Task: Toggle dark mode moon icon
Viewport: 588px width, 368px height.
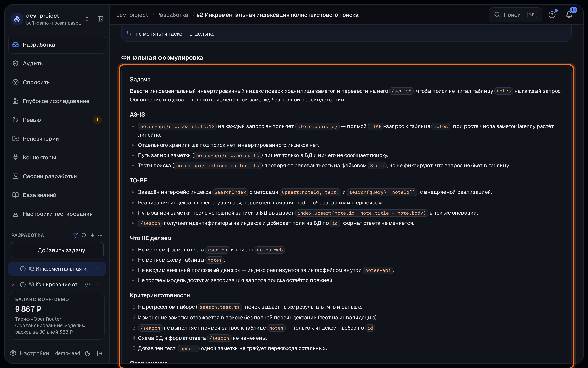Action: [88, 353]
